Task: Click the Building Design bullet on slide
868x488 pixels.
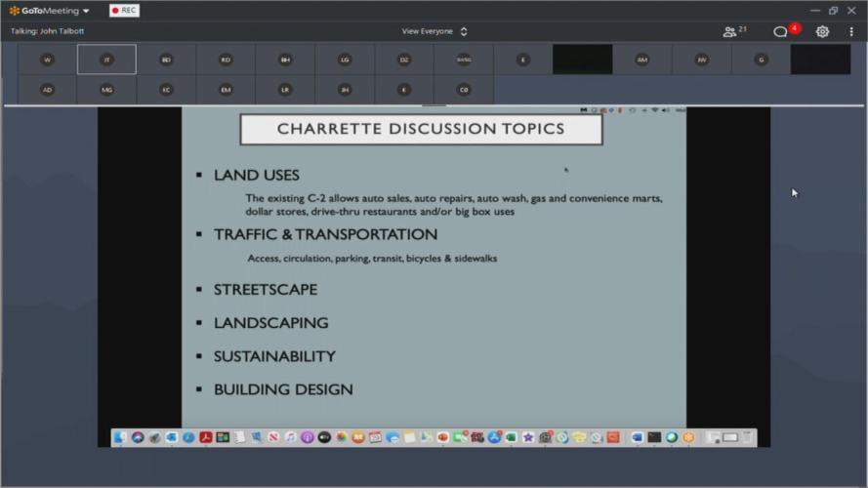Action: [x=283, y=389]
